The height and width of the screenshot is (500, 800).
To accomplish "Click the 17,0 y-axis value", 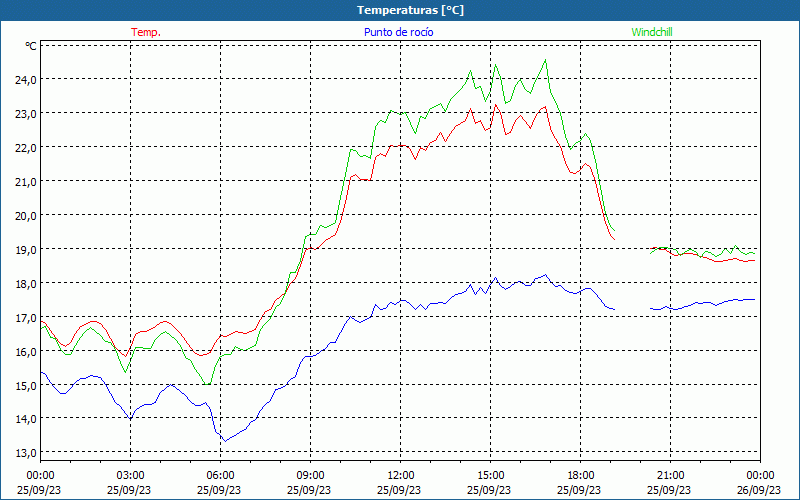I will pos(26,317).
